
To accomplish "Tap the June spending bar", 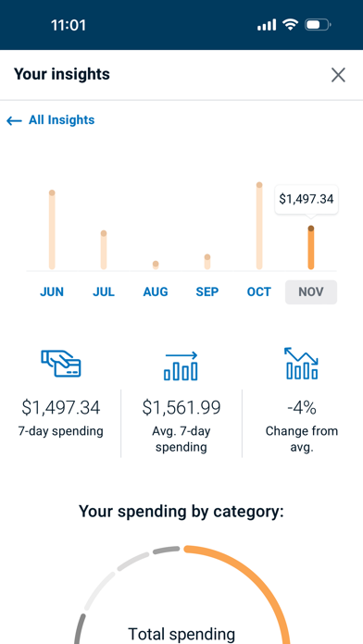I will coord(52,229).
